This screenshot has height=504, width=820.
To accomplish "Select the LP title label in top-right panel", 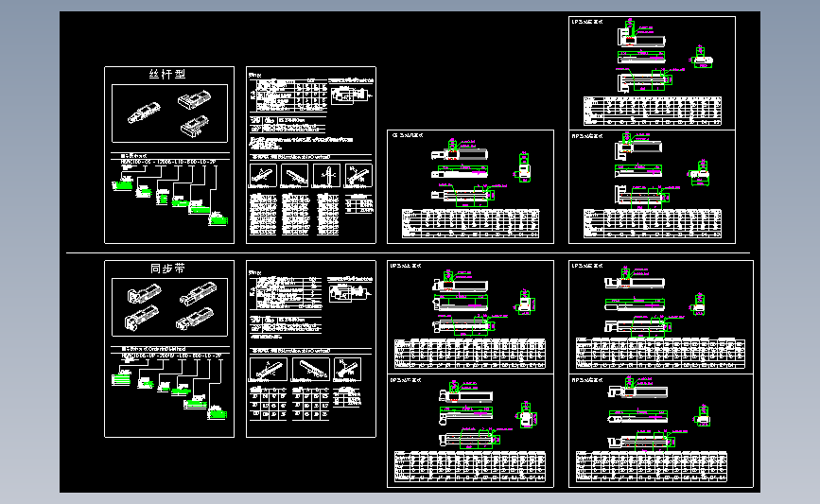I will point(587,22).
